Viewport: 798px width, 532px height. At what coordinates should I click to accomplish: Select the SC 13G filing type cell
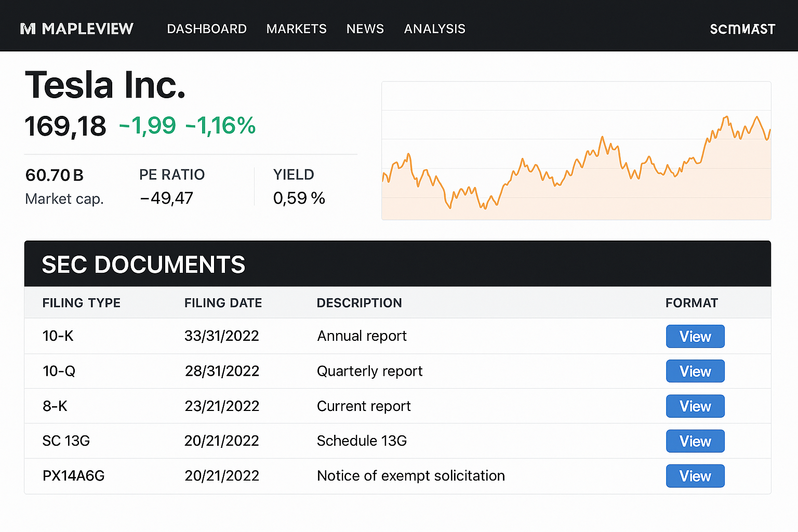pyautogui.click(x=66, y=441)
